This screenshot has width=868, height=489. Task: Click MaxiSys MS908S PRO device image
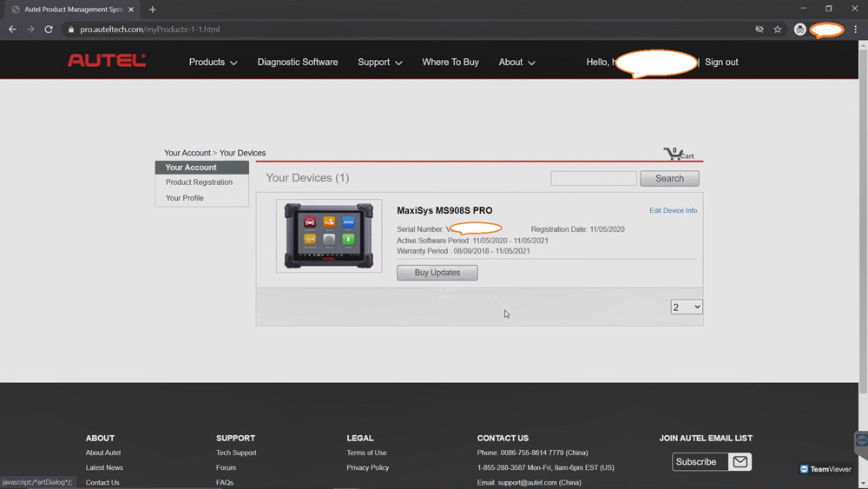(x=329, y=236)
